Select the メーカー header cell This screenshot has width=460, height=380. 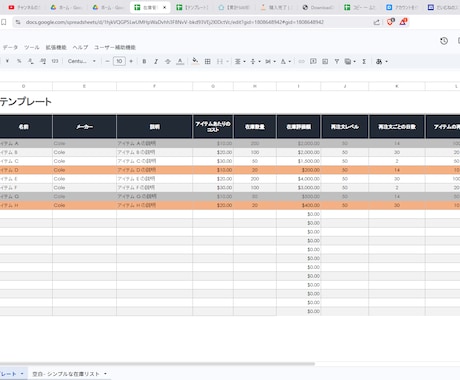[x=84, y=127]
